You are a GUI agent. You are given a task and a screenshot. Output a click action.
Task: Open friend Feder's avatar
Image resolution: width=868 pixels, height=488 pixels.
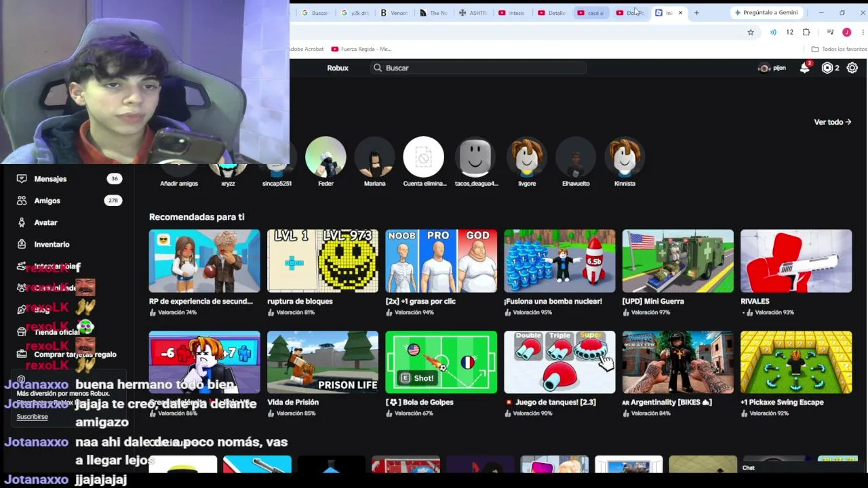coord(325,157)
